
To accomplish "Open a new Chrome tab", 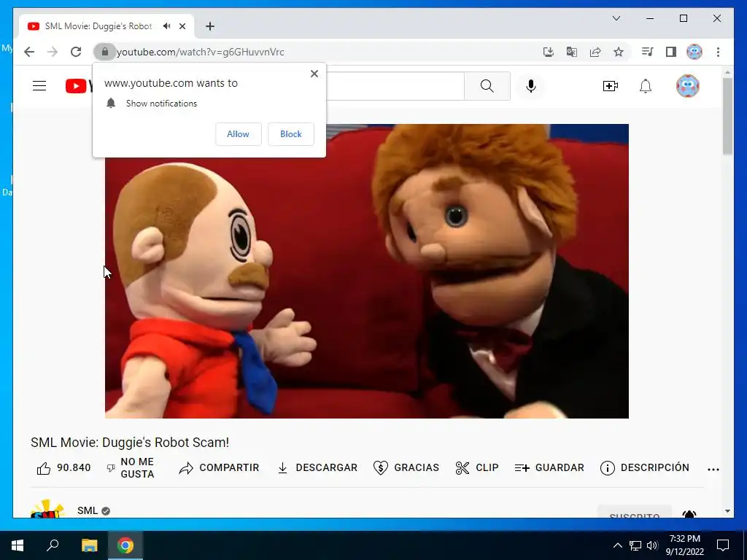I will (210, 26).
